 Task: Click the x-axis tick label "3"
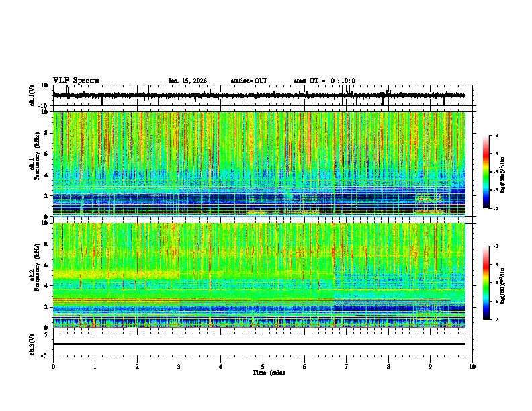[x=179, y=367]
